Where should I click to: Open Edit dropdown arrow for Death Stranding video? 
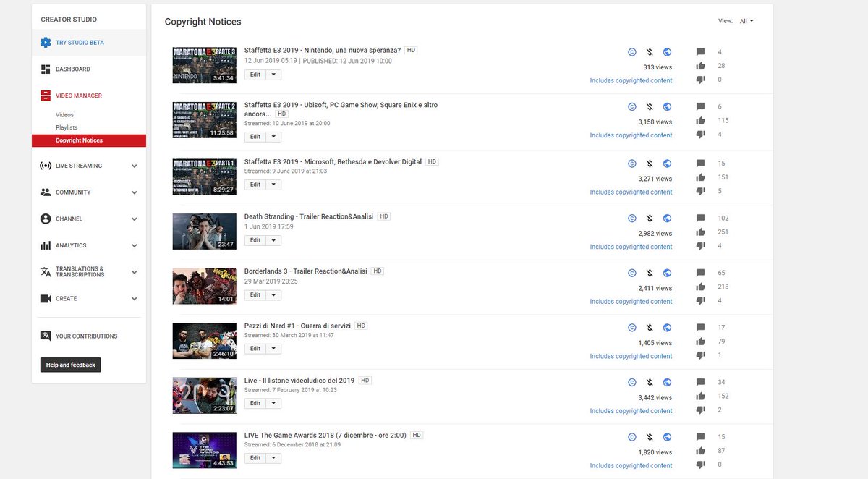click(273, 240)
